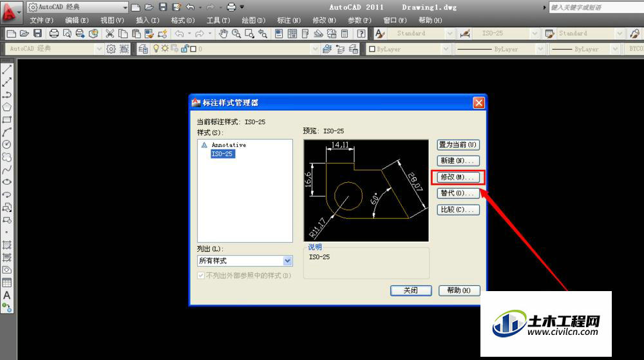
Task: Click the layer 0 color swatch
Action: pos(193,49)
